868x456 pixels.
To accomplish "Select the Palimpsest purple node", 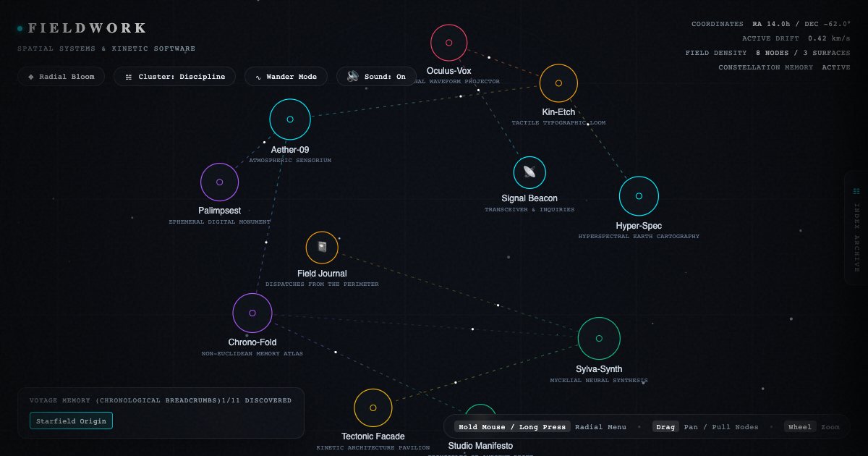I will pos(219,182).
